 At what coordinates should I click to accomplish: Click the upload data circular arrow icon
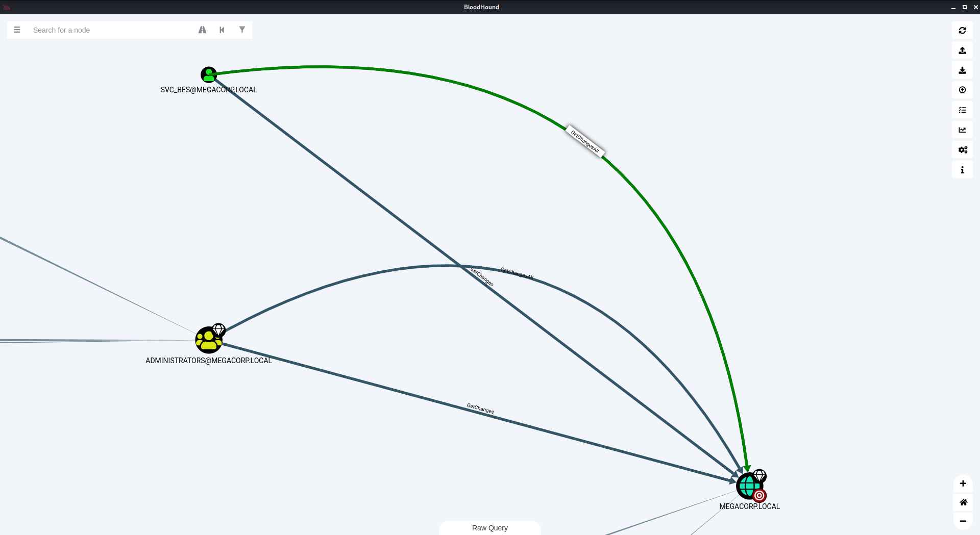[x=962, y=90]
